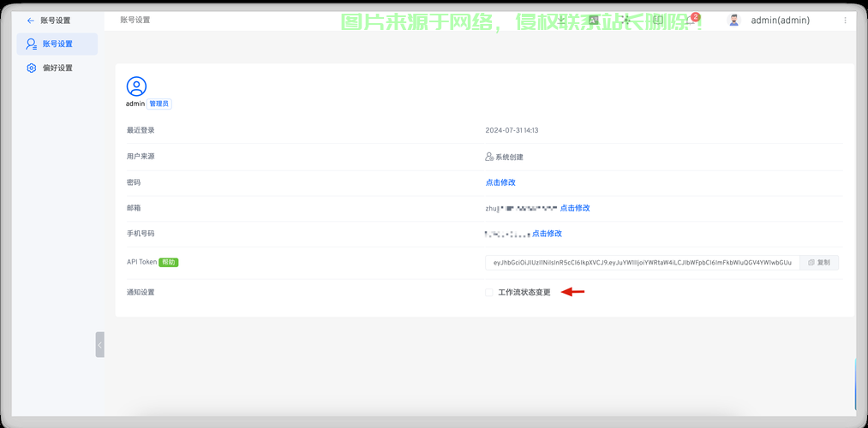Open the download icon in top bar
The image size is (868, 428).
pyautogui.click(x=561, y=20)
